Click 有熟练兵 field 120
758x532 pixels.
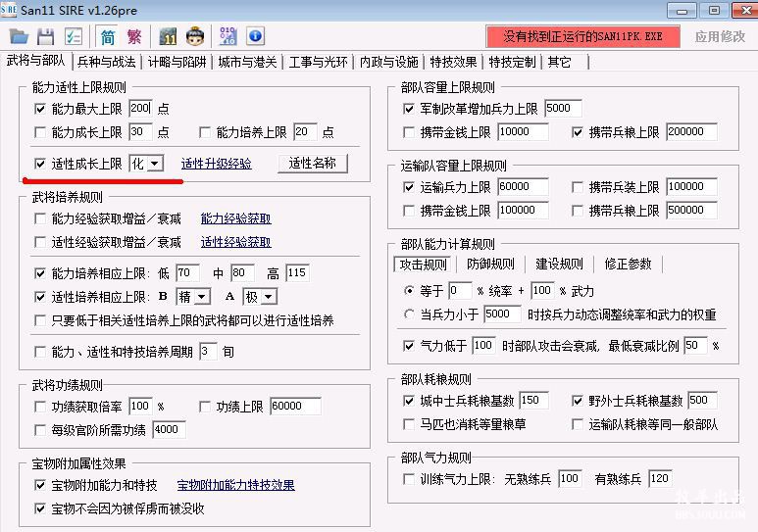coord(660,479)
